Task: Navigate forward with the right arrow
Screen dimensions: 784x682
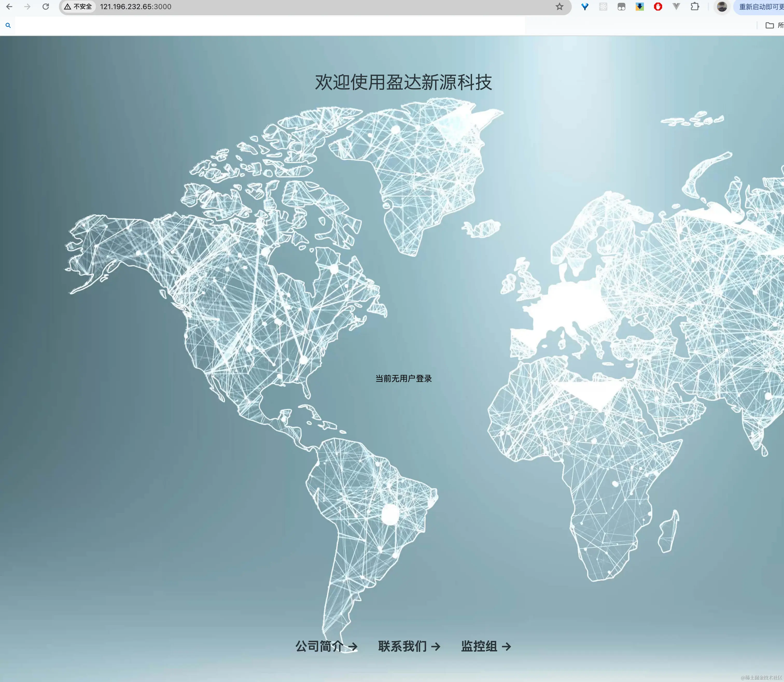Action: coord(27,6)
